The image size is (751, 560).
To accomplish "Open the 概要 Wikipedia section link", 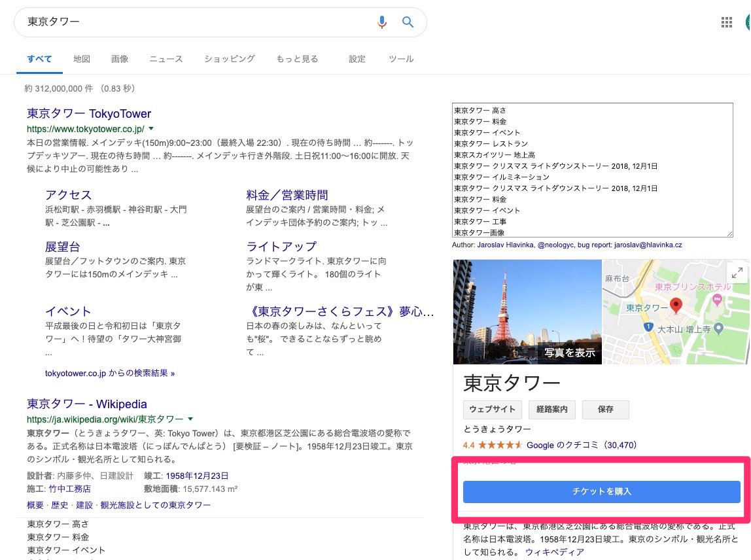I will (x=35, y=505).
